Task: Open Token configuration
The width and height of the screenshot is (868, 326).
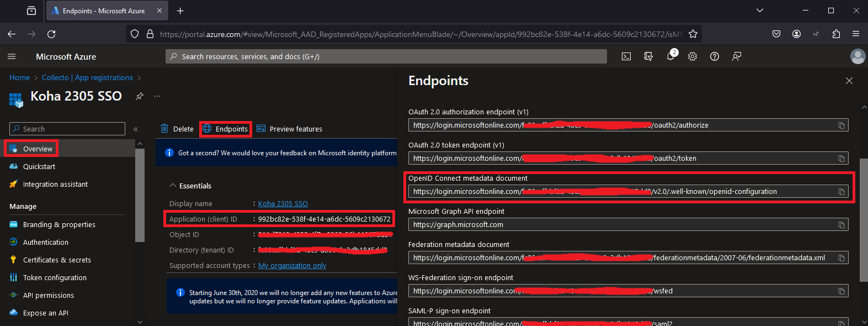Action: 55,277
